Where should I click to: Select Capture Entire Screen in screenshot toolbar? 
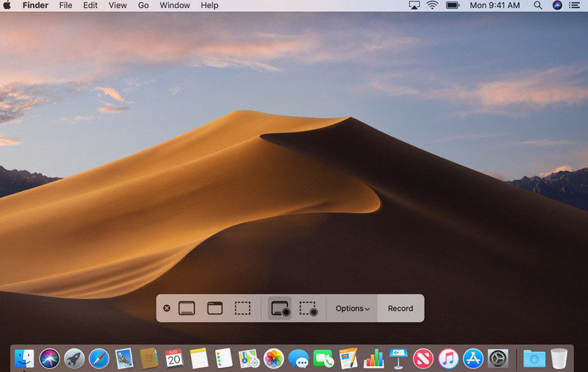click(187, 308)
